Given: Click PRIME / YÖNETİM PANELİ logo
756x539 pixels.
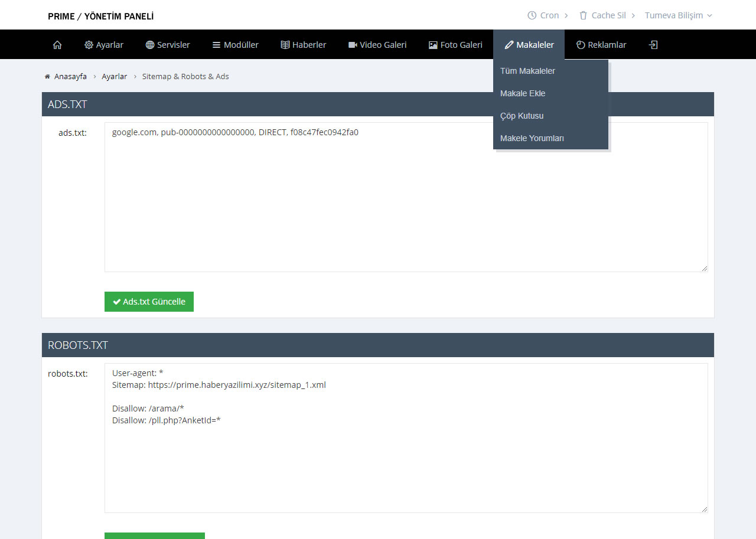Looking at the screenshot, I should tap(100, 17).
